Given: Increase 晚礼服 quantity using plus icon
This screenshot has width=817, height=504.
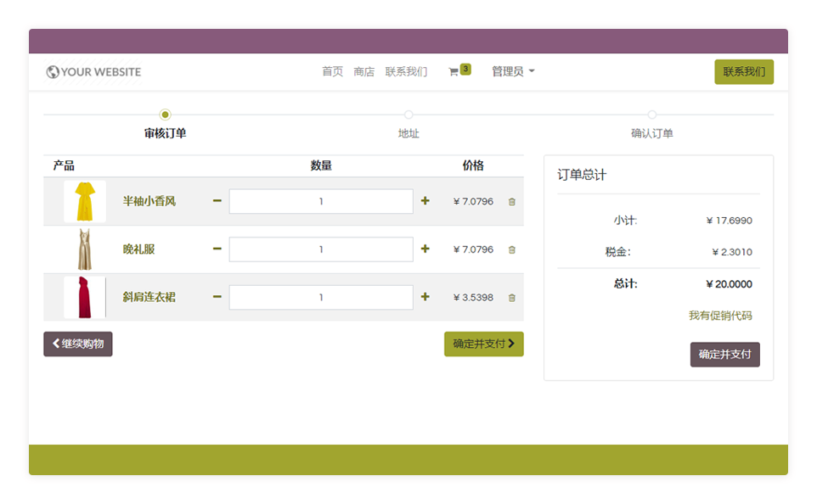Looking at the screenshot, I should point(425,249).
